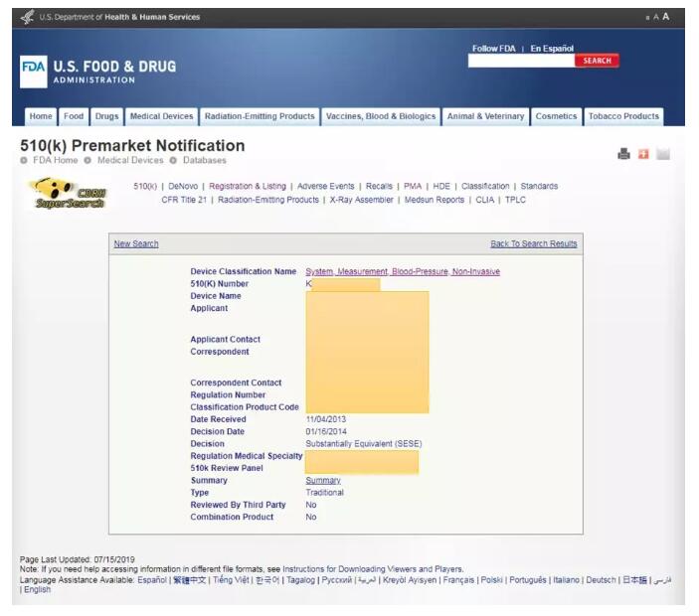The height and width of the screenshot is (616, 699).
Task: Select the smallest font size a
Action: tap(647, 18)
